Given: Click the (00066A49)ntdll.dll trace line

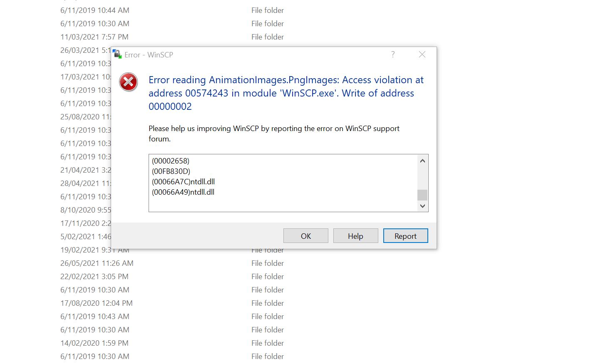Looking at the screenshot, I should click(183, 192).
